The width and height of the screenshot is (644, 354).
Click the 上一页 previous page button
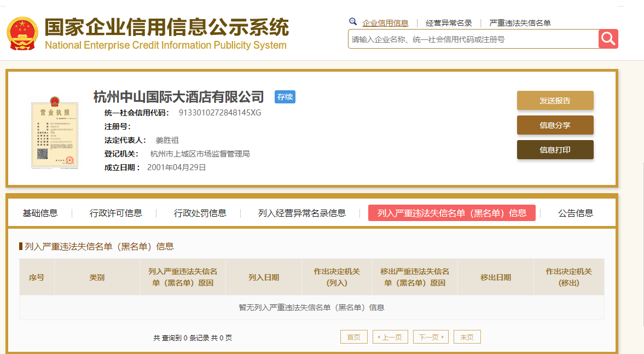(x=390, y=337)
